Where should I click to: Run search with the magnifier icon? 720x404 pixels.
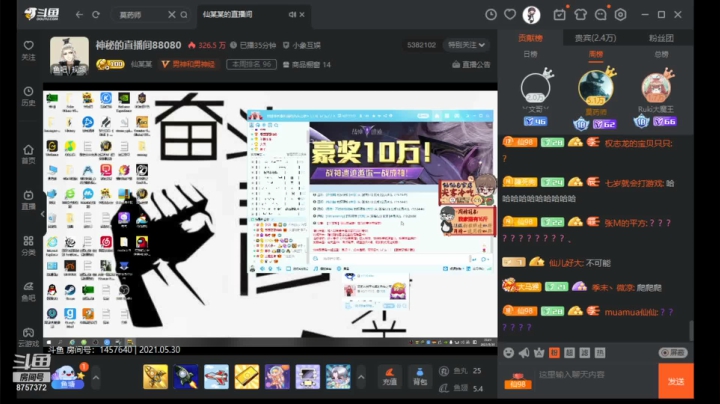[184, 15]
